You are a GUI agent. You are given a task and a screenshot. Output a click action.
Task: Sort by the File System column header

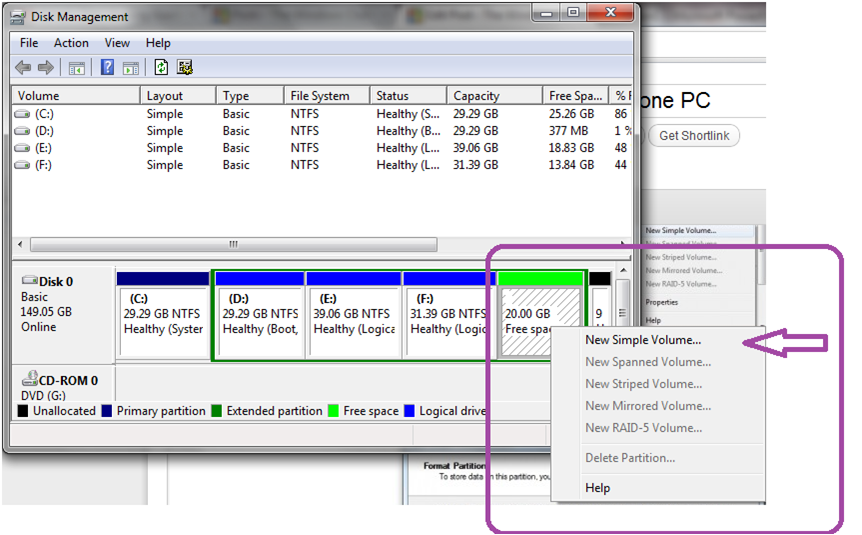[327, 96]
